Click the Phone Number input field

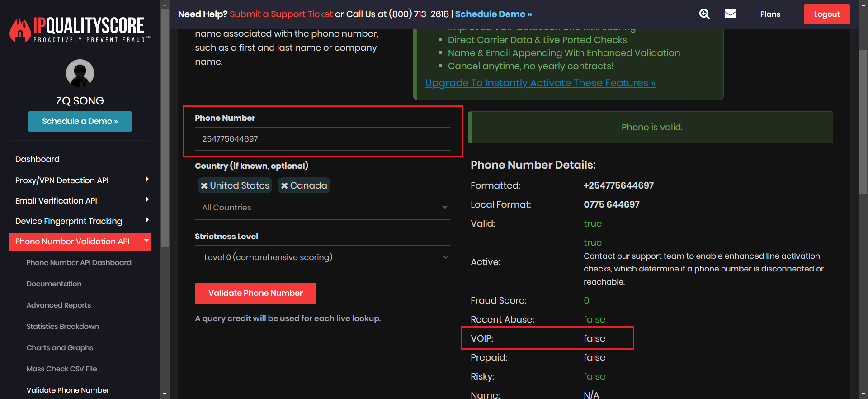tap(323, 139)
